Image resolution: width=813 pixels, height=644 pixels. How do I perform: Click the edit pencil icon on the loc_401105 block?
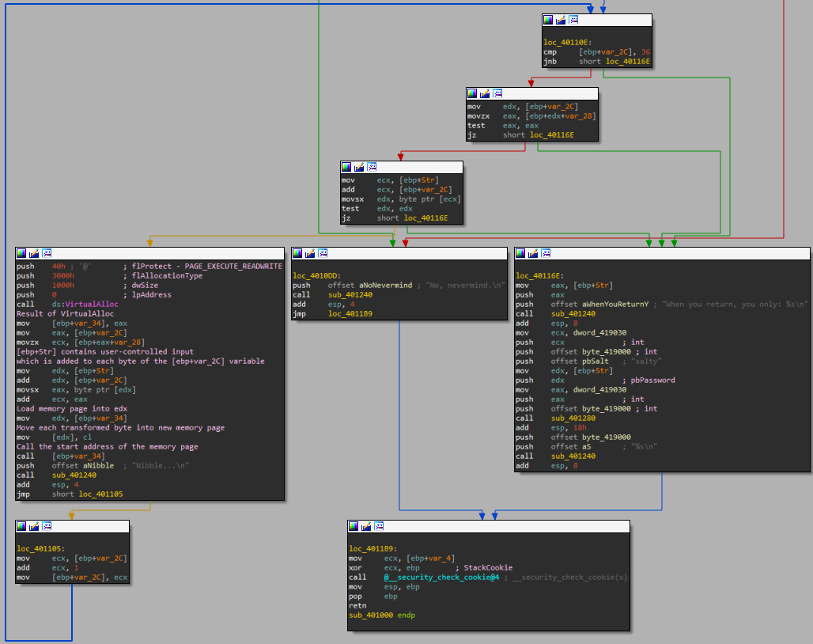(x=35, y=525)
